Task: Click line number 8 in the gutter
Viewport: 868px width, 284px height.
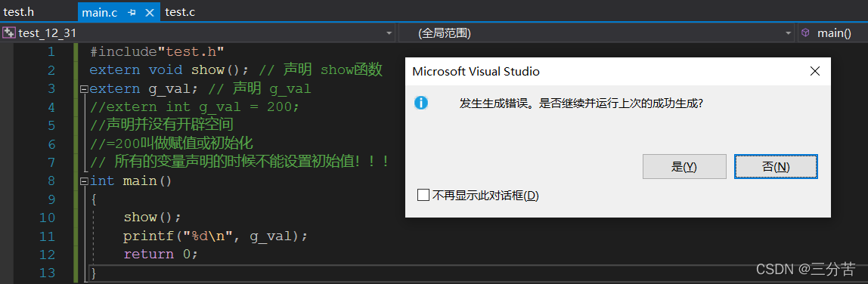Action: tap(51, 181)
